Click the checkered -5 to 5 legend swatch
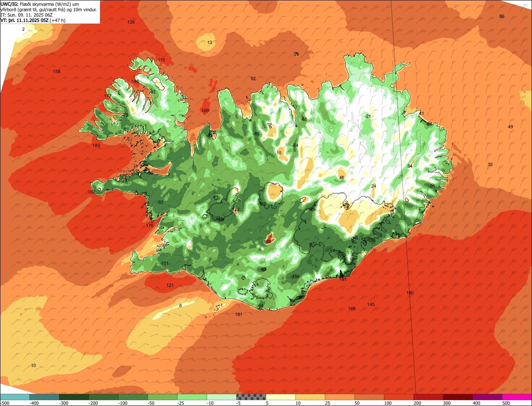Screen dimensions: 532x406 click(x=251, y=397)
